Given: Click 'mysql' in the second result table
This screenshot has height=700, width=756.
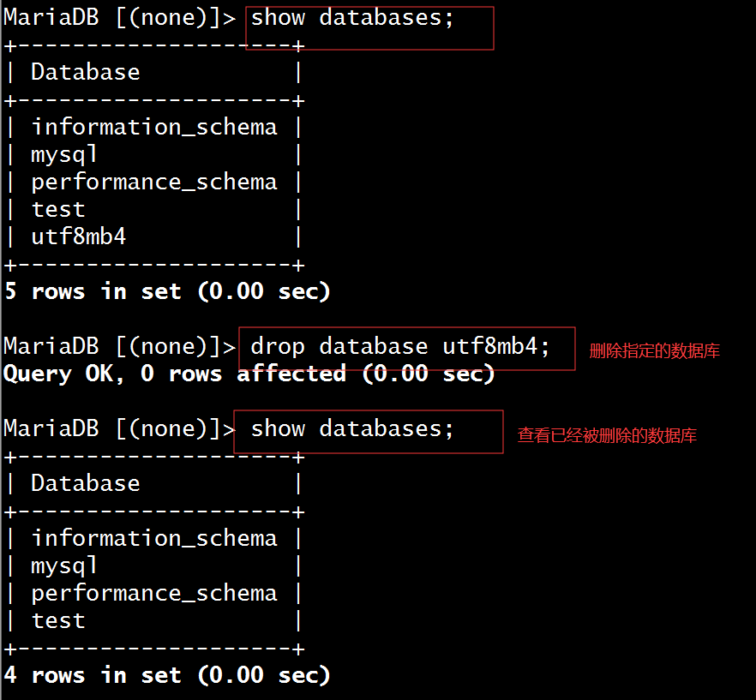Looking at the screenshot, I should click(x=64, y=566).
